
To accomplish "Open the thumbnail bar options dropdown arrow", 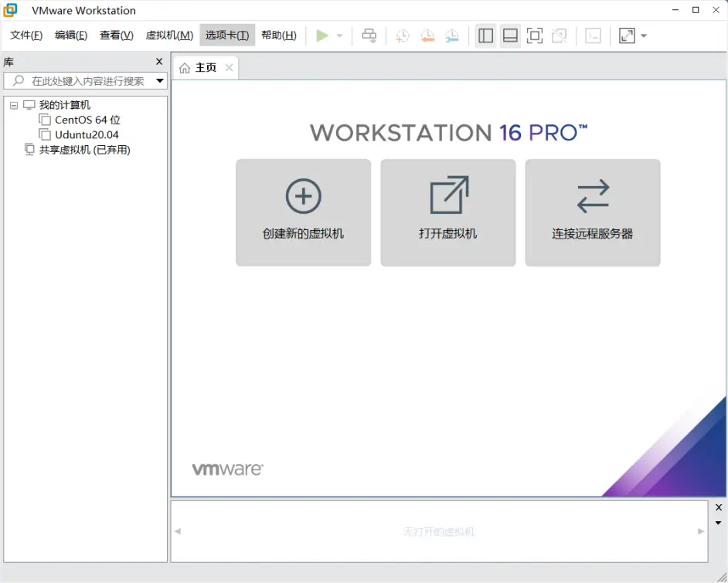I will point(718,523).
